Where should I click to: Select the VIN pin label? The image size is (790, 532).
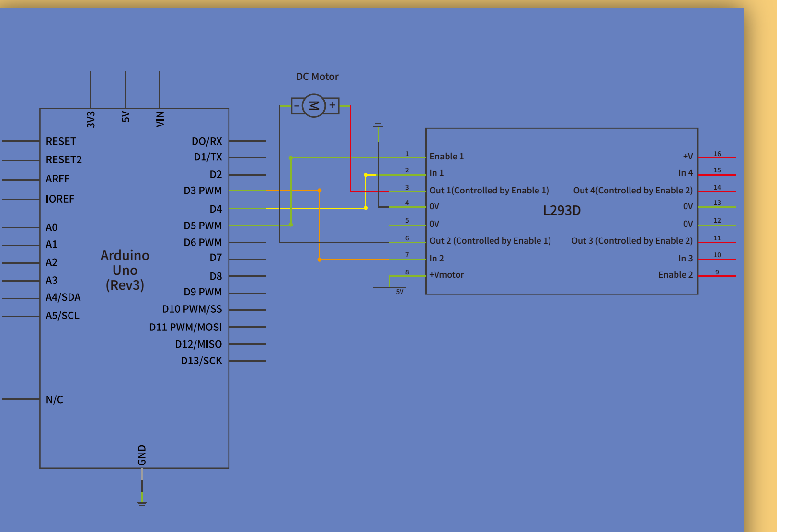click(160, 119)
